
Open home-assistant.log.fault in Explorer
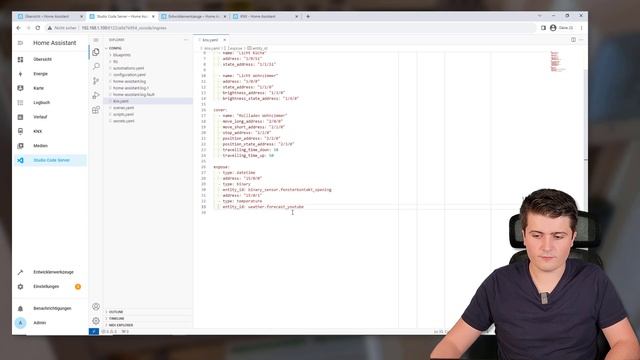pos(133,94)
